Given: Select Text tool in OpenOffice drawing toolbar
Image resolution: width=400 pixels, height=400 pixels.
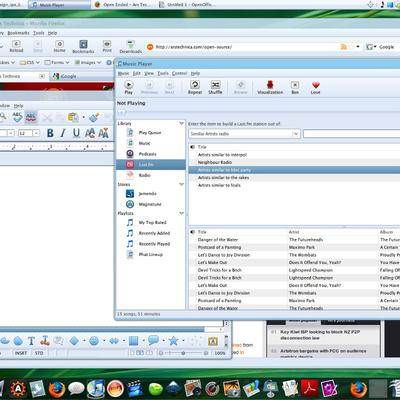Looking at the screenshot, I should point(31,341).
